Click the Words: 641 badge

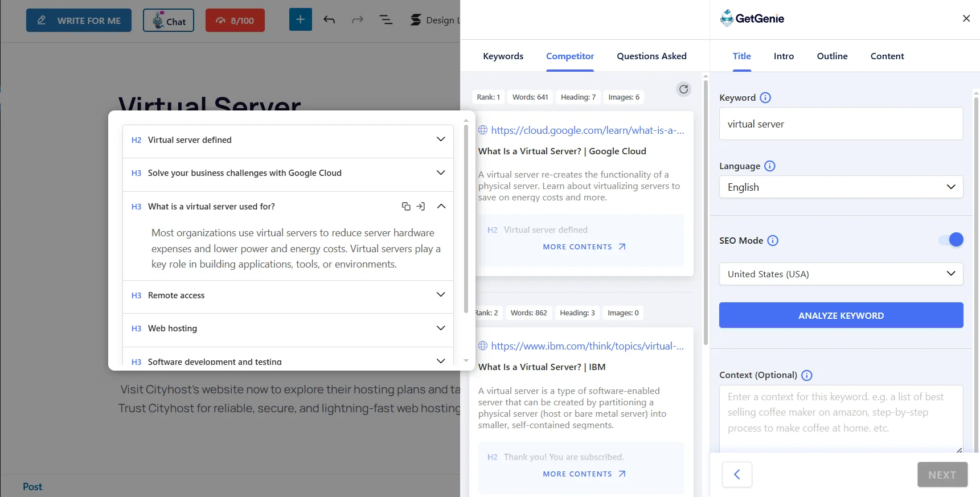[530, 97]
